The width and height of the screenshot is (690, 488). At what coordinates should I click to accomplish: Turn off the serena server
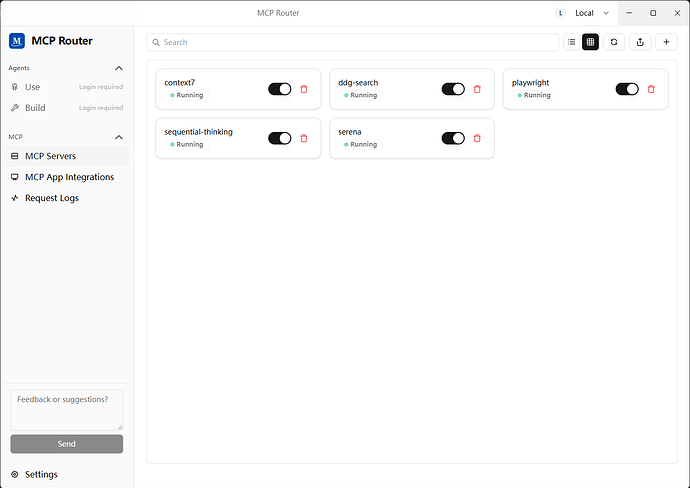(x=453, y=139)
